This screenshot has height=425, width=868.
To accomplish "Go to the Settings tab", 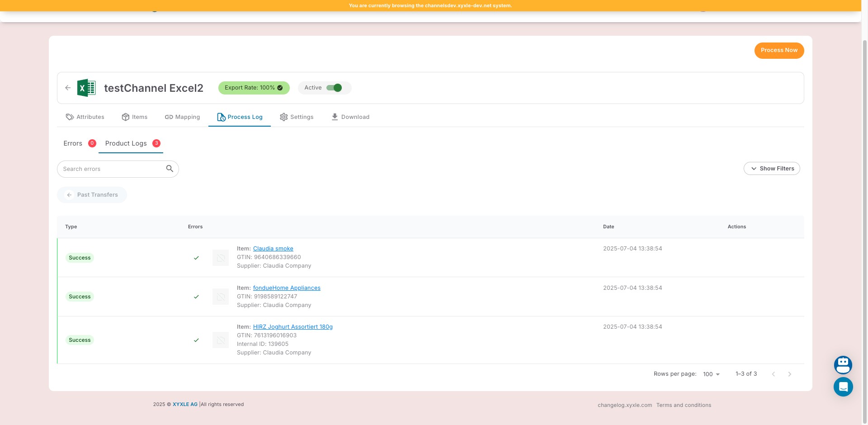I will point(297,117).
